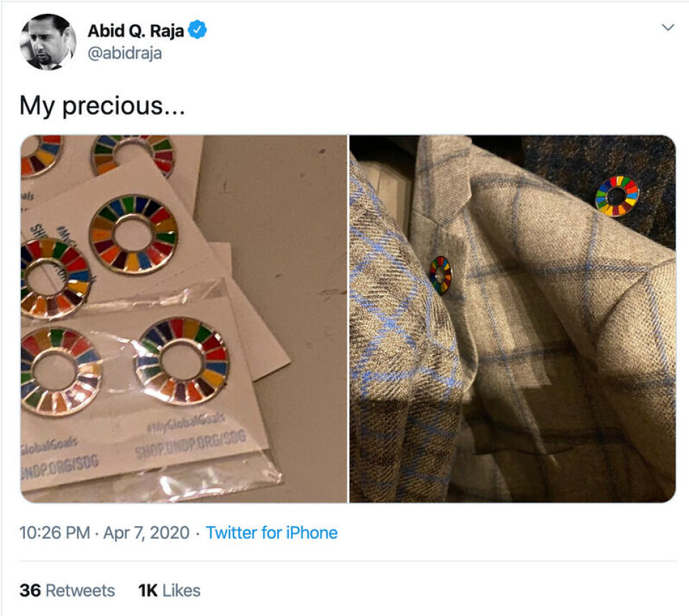Click the blue verified badge
The image size is (689, 616).
(198, 31)
